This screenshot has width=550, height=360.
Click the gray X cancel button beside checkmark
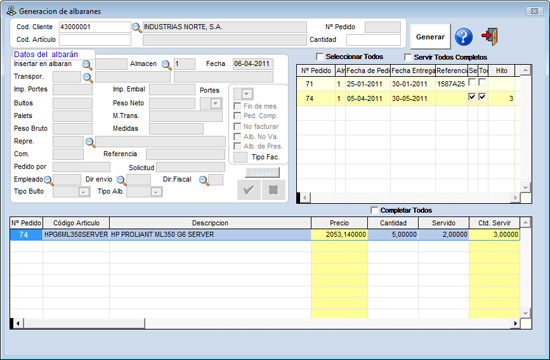tap(274, 190)
